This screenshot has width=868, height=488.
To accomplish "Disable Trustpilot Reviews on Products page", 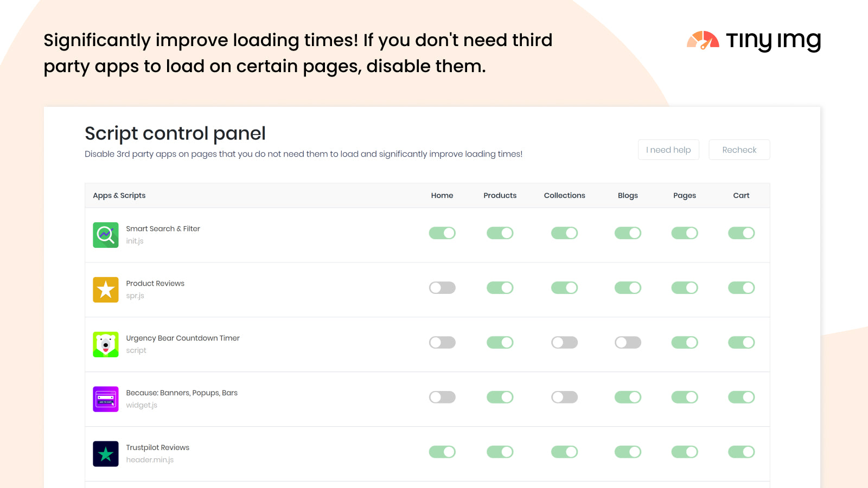I will [500, 452].
